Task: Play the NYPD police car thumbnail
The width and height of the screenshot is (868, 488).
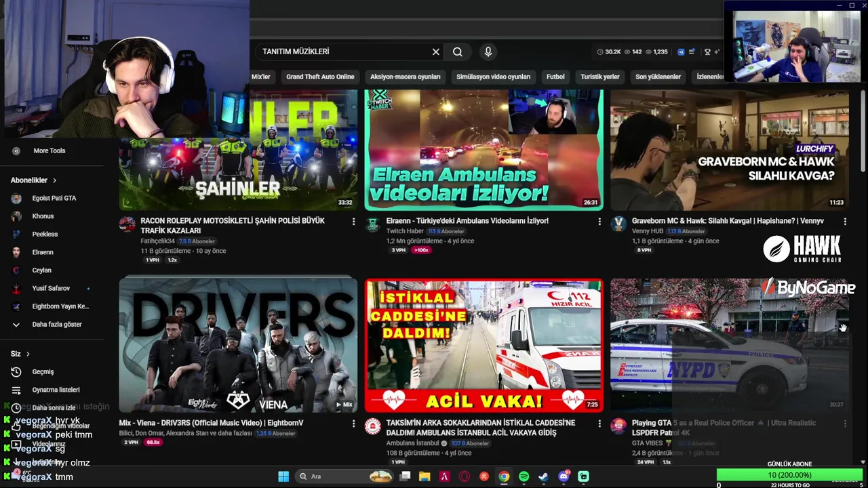Action: pos(729,344)
